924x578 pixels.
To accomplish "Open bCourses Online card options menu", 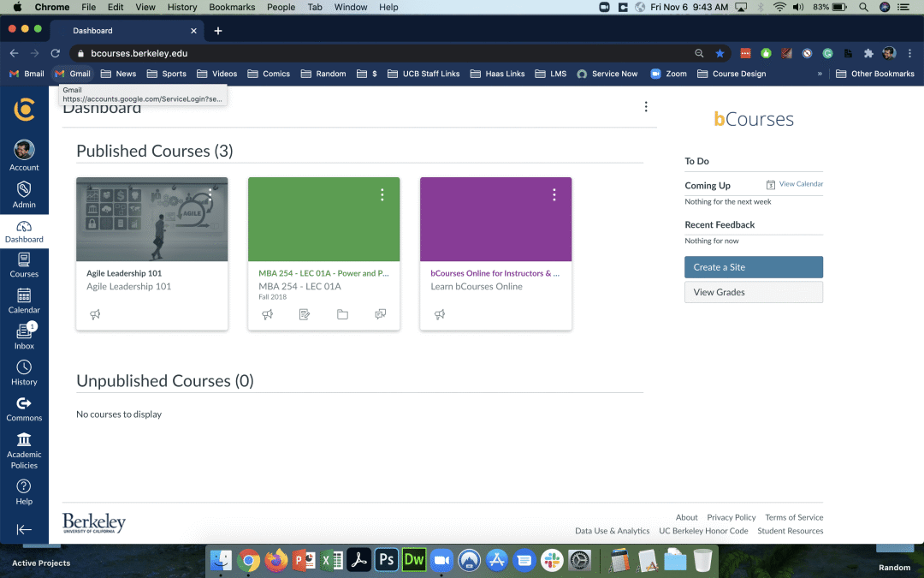I will pyautogui.click(x=554, y=195).
